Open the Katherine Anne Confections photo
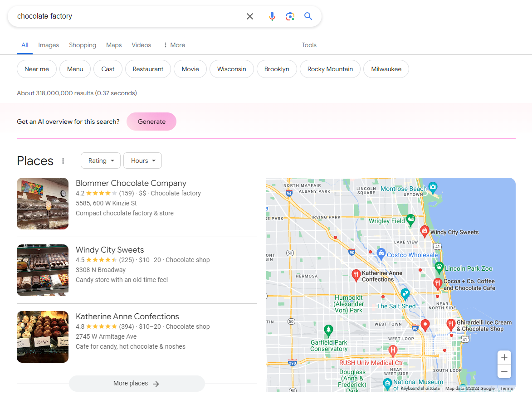The width and height of the screenshot is (532, 404). (43, 337)
